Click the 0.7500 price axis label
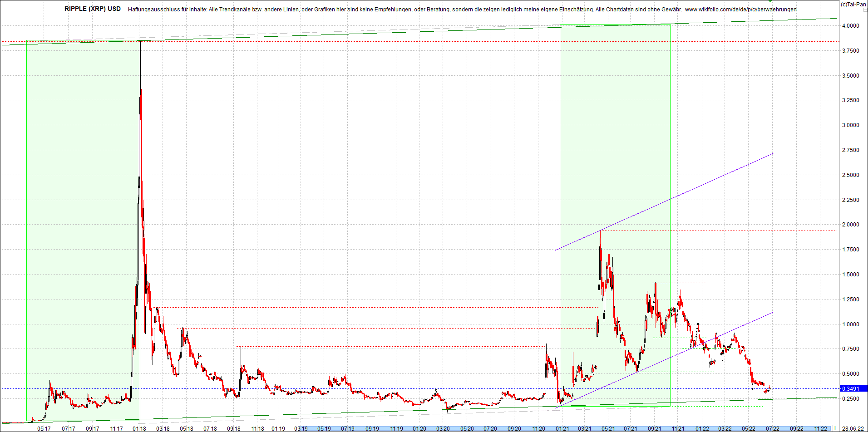868x432 pixels. click(851, 349)
